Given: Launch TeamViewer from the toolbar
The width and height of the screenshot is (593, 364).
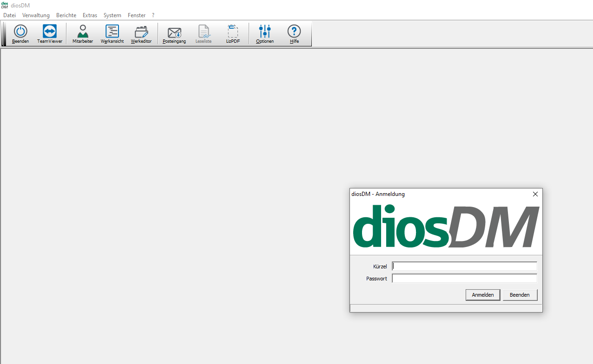Looking at the screenshot, I should pyautogui.click(x=50, y=32).
